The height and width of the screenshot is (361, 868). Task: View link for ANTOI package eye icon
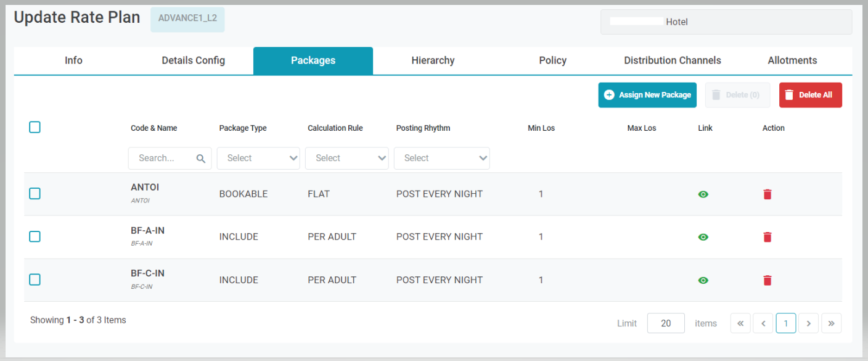click(x=703, y=194)
